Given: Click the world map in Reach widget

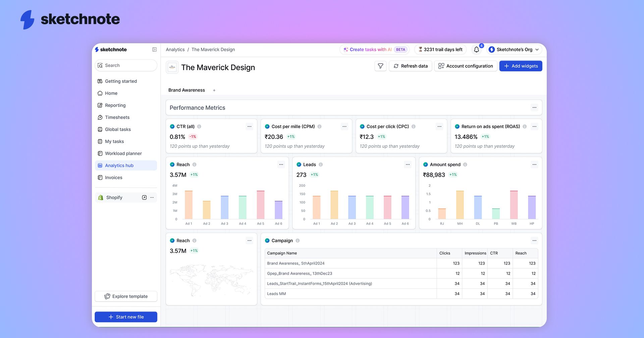Looking at the screenshot, I should [211, 280].
